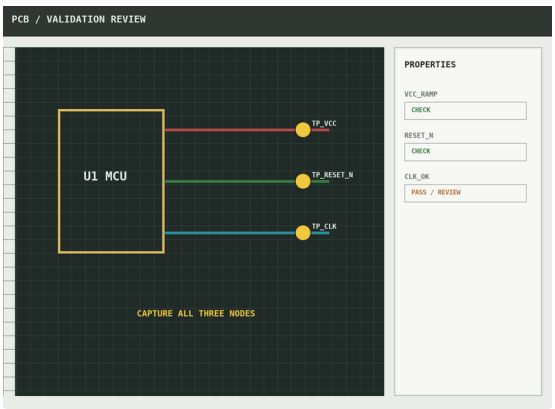The image size is (555, 409).
Task: Click the CLK_OK PASS / REVIEW field
Action: point(465,193)
